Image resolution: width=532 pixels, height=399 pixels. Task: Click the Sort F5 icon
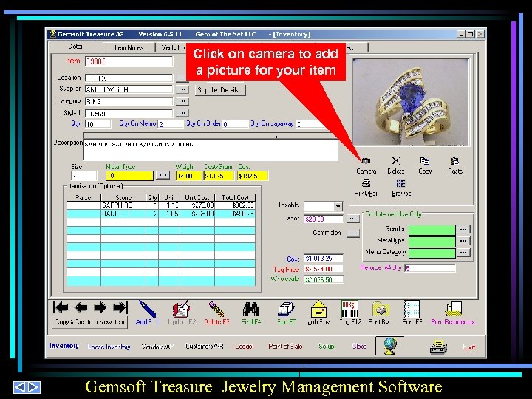pos(286,309)
